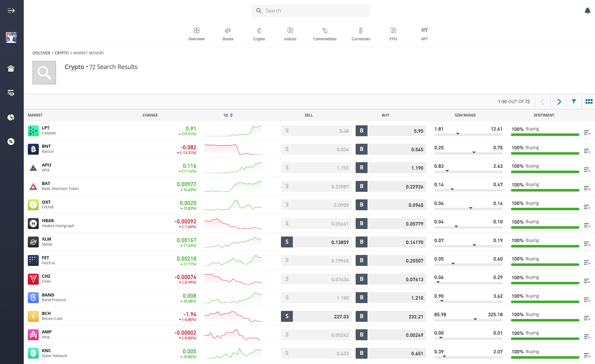The image size is (595, 364).
Task: Add LPT to watchlist icon
Action: (587, 133)
